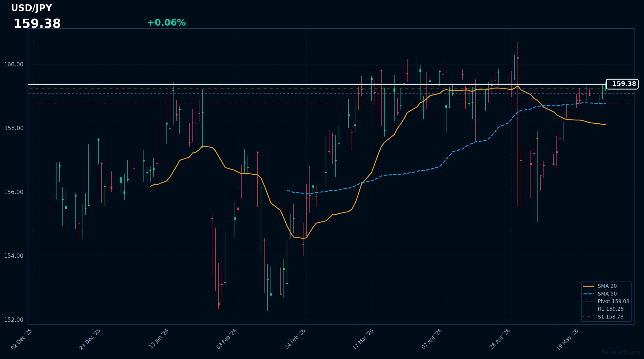Click the 13 Jan '26 date label
Image resolution: width=644 pixels, height=359 pixels.
click(159, 339)
